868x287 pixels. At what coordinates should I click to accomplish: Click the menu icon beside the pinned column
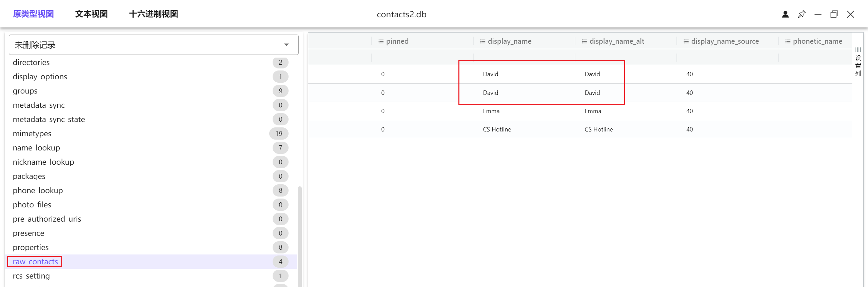point(381,41)
